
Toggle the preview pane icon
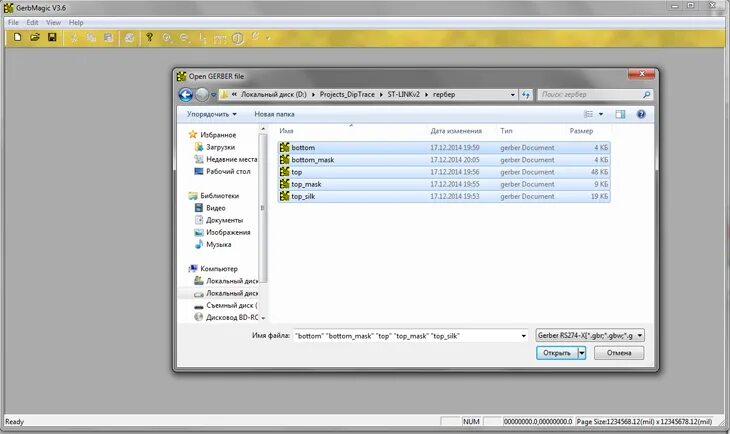pos(620,114)
